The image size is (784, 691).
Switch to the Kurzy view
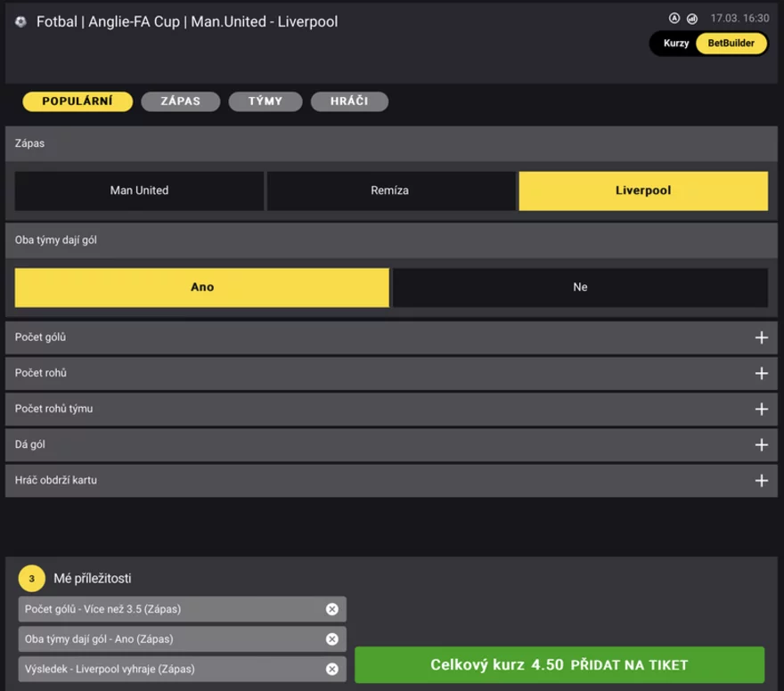[676, 44]
